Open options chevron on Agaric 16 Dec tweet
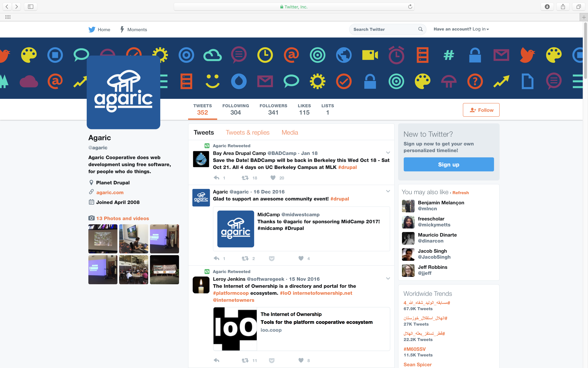Screen dimensions: 588x368 coord(388,191)
